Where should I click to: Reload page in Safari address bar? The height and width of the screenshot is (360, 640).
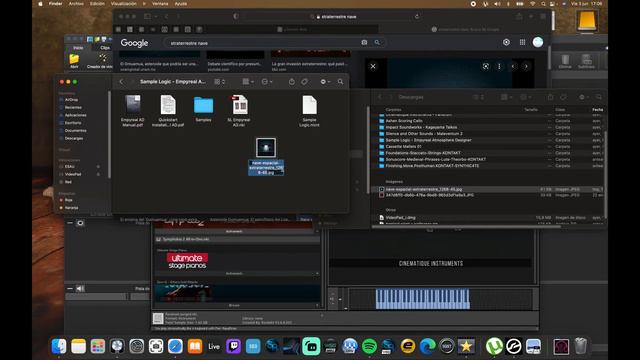417,17
